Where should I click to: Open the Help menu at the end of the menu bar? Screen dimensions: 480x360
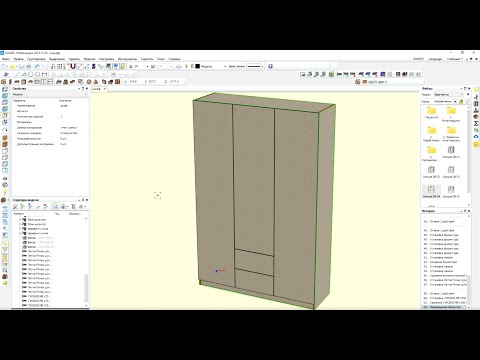pos(174,59)
